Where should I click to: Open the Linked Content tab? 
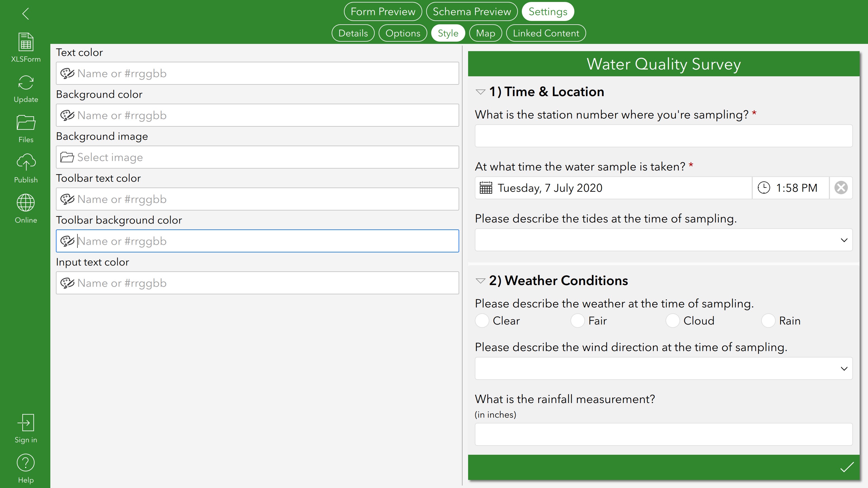[546, 33]
